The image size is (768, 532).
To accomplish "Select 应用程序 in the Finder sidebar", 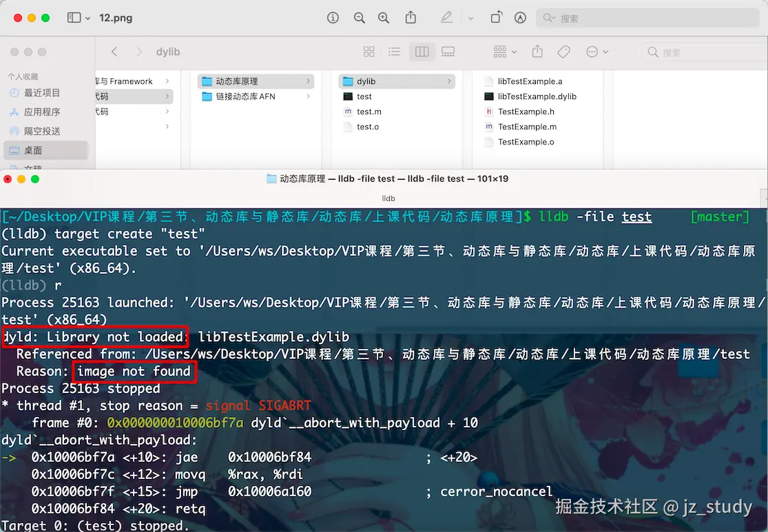I will click(x=42, y=112).
